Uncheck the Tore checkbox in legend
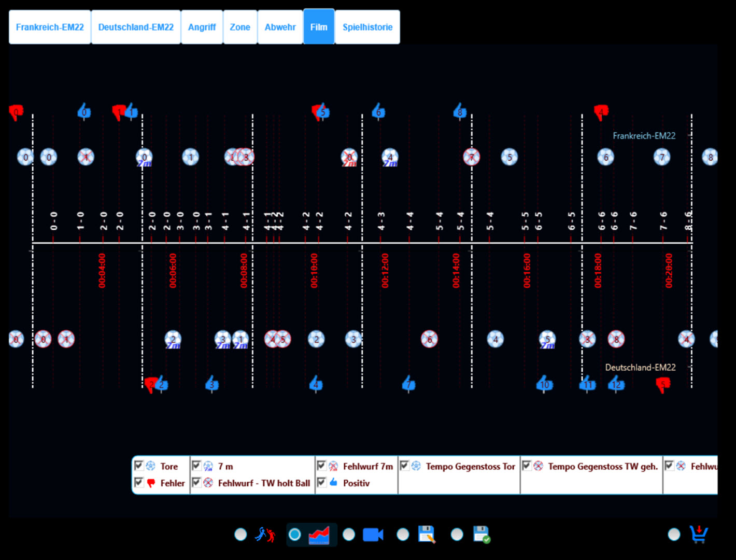The height and width of the screenshot is (560, 736). [x=139, y=466]
